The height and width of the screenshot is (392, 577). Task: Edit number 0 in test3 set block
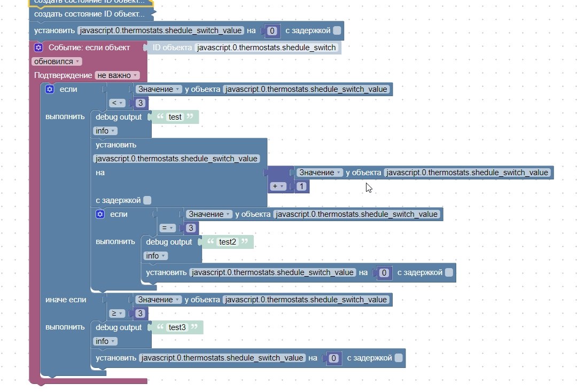[333, 358]
